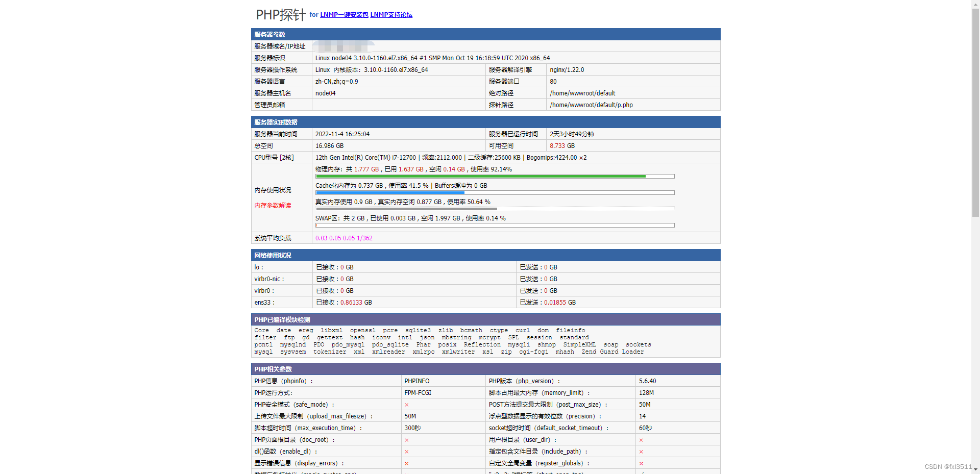Click the PHP探针 page title

point(281,15)
